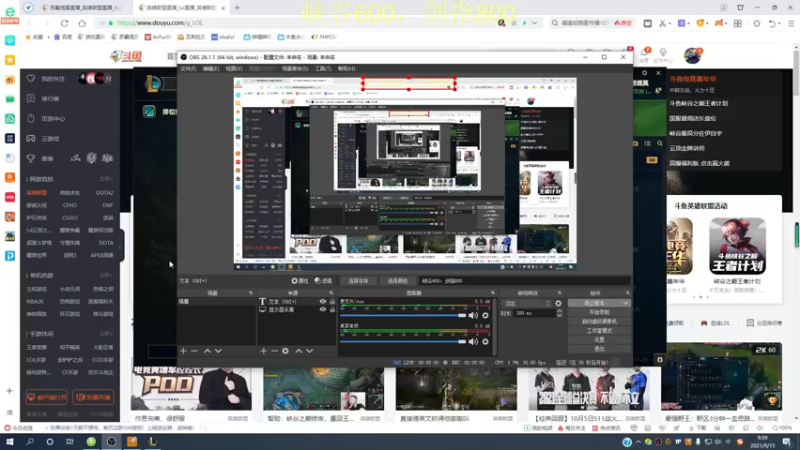Mute the microphone mixer channel
800x450 pixels.
pyautogui.click(x=473, y=315)
